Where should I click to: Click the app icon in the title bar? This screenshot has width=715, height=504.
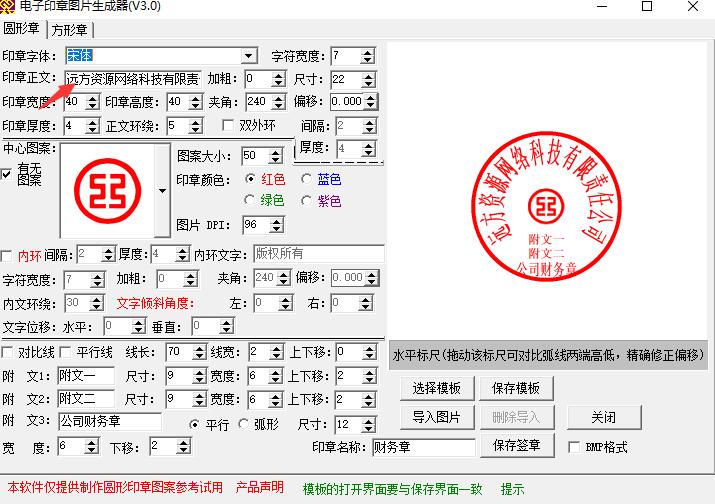coord(9,7)
